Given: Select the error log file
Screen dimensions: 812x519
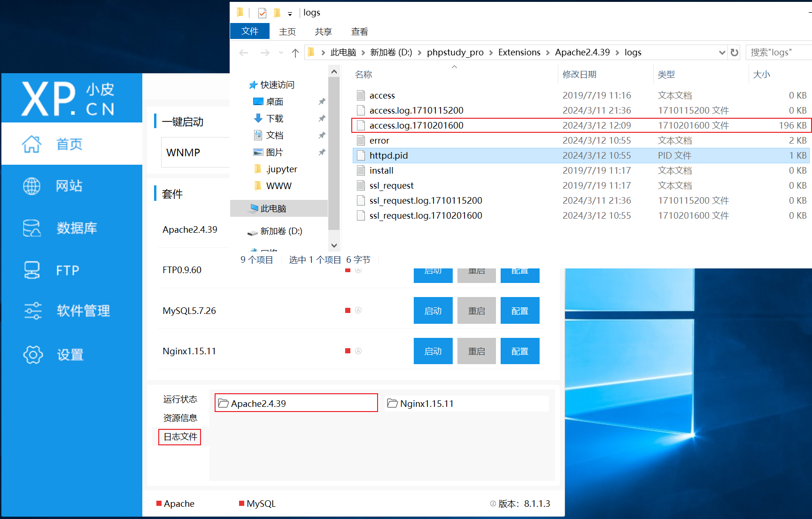Looking at the screenshot, I should tap(581, 140).
